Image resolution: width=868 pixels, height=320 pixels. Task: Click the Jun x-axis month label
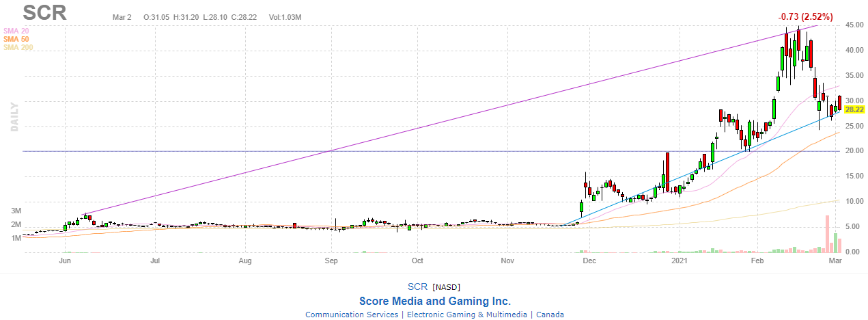tap(66, 261)
